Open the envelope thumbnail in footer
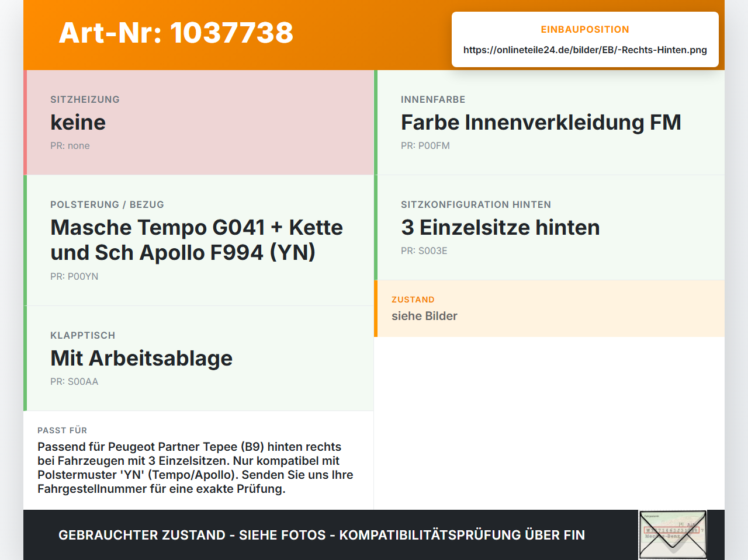 pyautogui.click(x=673, y=535)
